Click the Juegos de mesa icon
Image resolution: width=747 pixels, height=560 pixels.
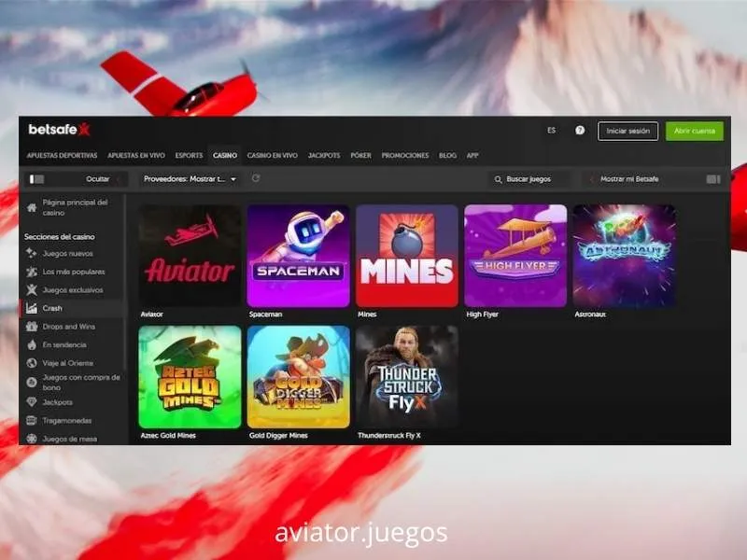click(32, 439)
